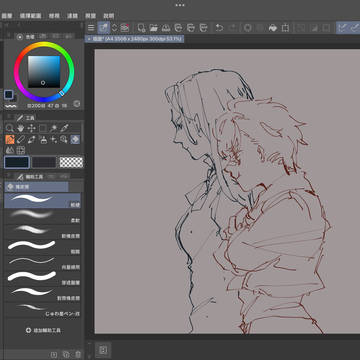Select the Move layer four-arrow tool
This screenshot has width=360, height=360.
pos(32,128)
